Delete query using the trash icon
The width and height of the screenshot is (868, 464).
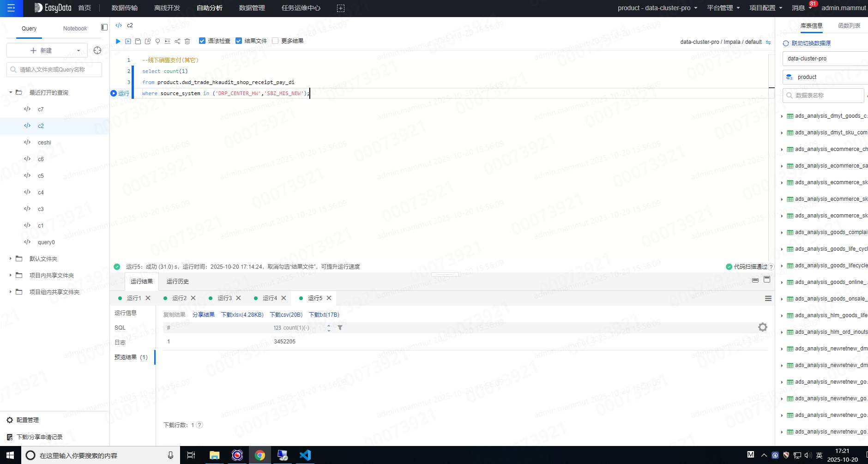(187, 41)
